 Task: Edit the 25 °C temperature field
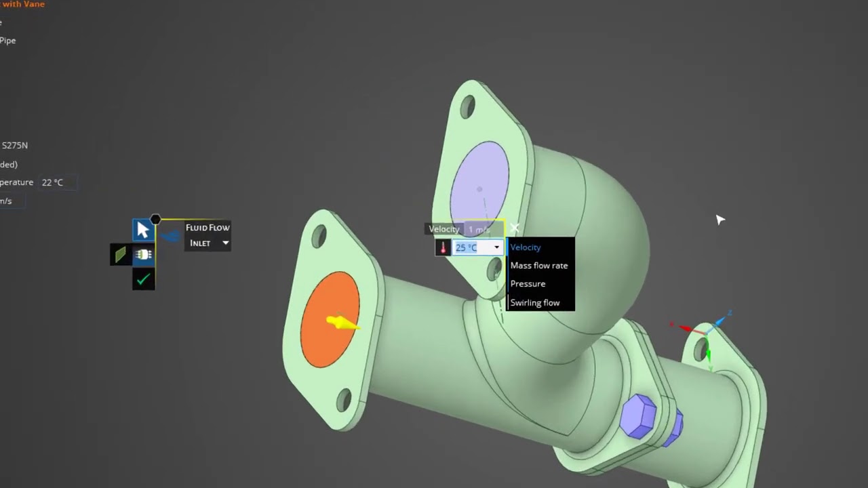click(x=477, y=247)
